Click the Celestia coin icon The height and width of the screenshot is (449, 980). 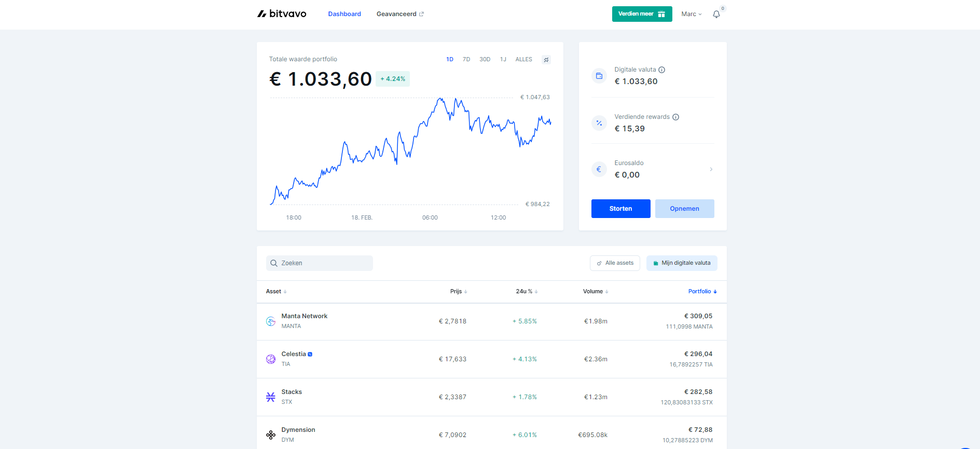271,359
